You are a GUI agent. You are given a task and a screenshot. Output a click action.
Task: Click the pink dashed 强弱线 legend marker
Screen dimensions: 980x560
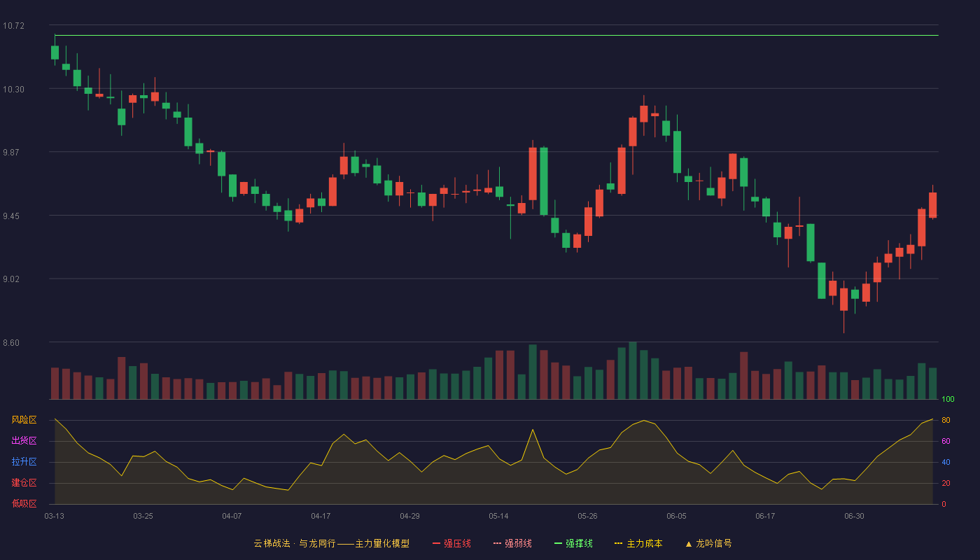(498, 543)
